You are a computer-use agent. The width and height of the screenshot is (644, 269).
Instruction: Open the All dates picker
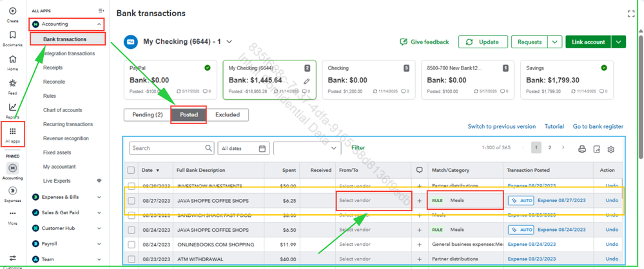click(x=243, y=149)
